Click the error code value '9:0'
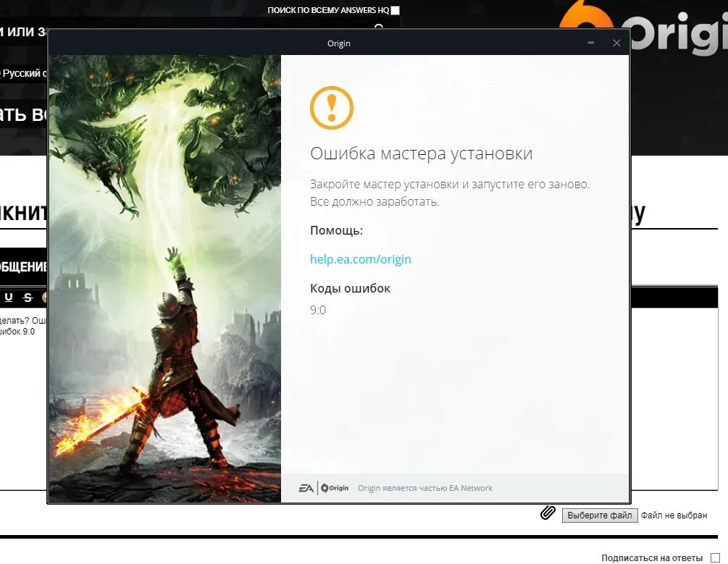This screenshot has width=728, height=564. pyautogui.click(x=317, y=310)
